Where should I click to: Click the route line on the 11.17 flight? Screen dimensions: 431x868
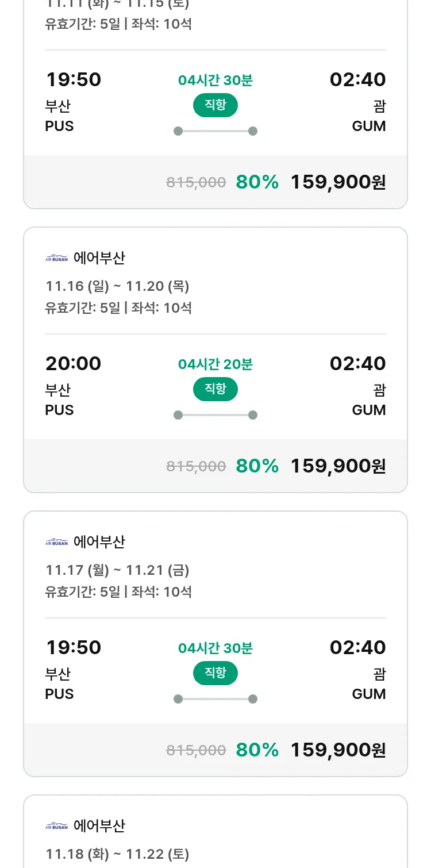215,699
